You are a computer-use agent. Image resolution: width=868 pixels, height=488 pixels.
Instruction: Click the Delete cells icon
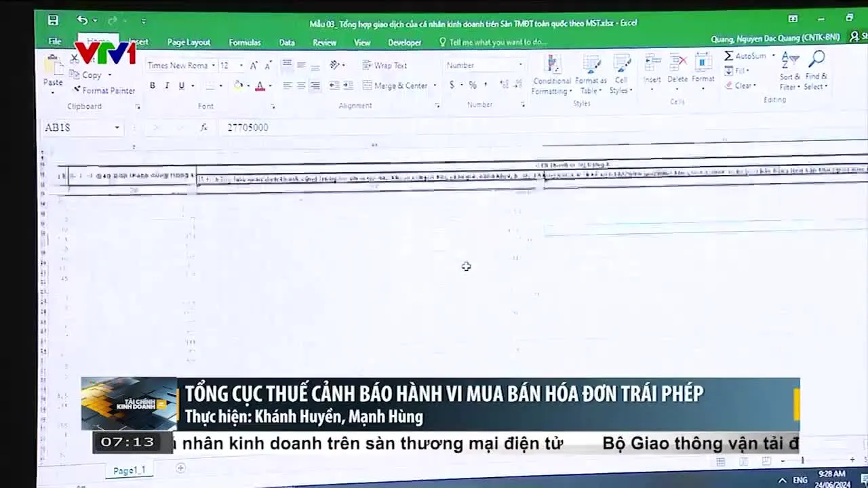click(677, 64)
